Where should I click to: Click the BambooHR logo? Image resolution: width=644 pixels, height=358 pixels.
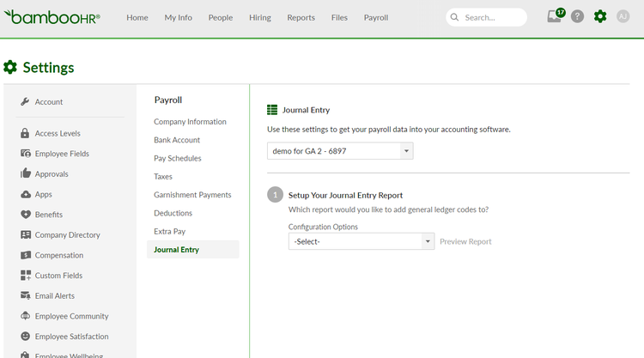(x=52, y=17)
